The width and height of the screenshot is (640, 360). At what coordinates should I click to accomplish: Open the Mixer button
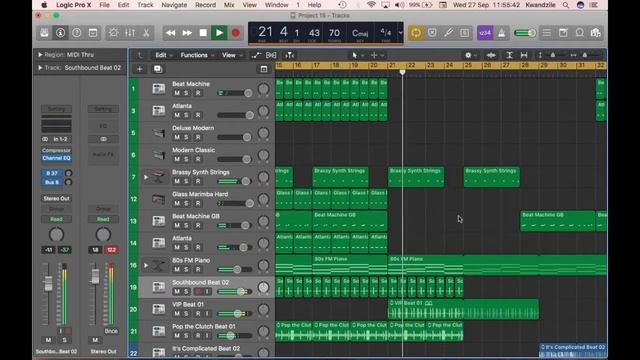click(x=130, y=33)
